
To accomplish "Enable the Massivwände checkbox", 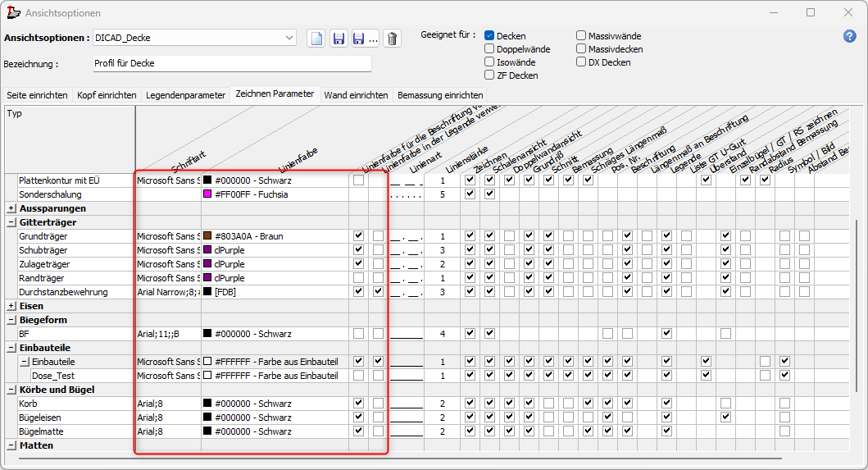I will pos(581,36).
